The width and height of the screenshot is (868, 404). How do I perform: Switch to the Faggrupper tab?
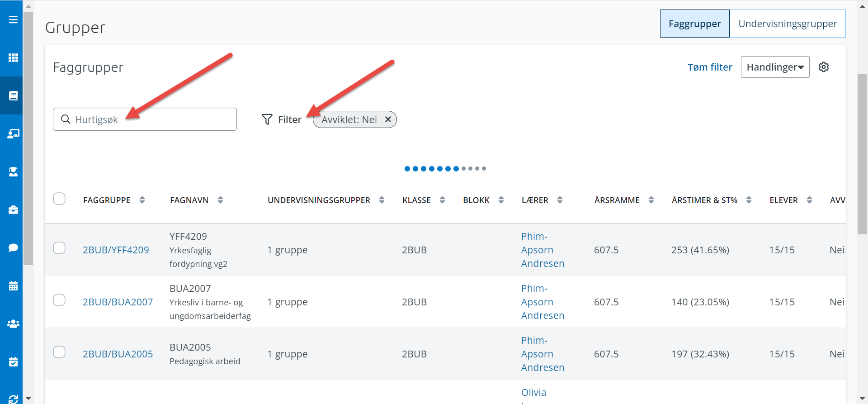(694, 24)
